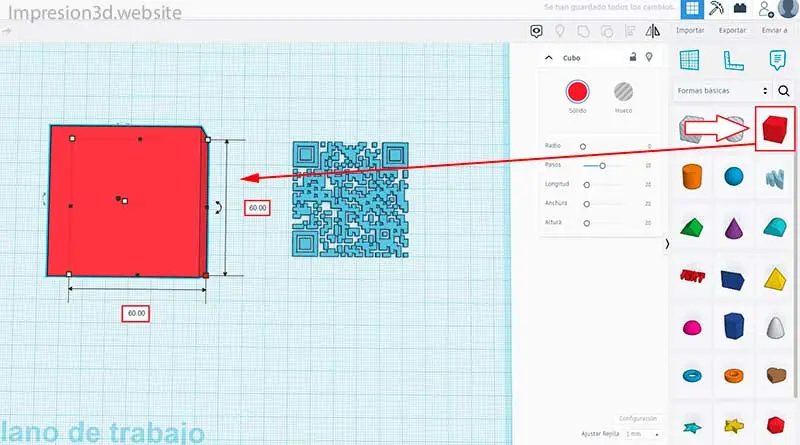Open the 3D design grid view icon
Screen dimensions: 800x445
pos(692,9)
